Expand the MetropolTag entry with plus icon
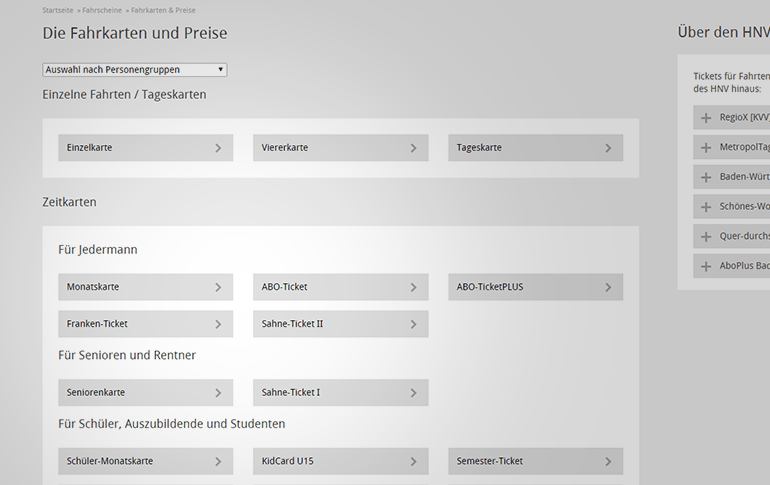 (x=732, y=147)
